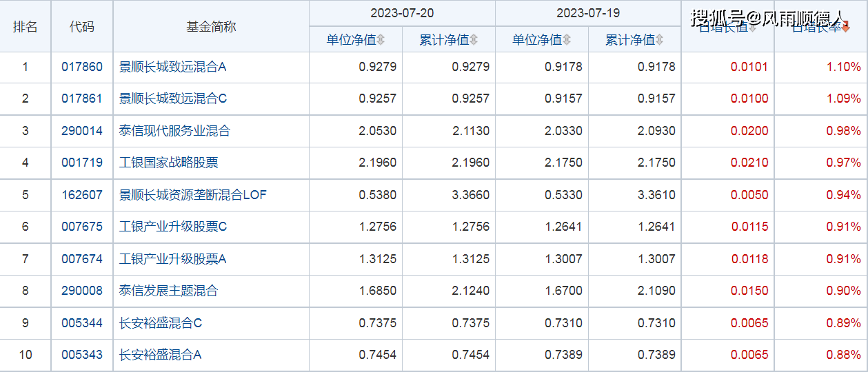868x372 pixels.
Task: Click the 代码 column header
Action: click(82, 27)
